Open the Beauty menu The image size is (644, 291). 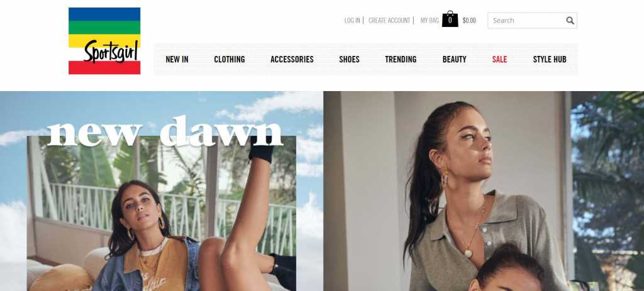454,60
